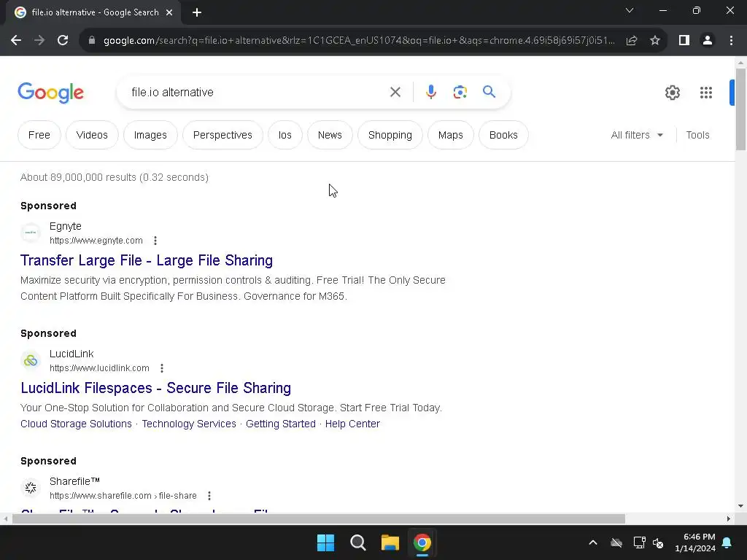Switch to Images results
Viewport: 747px width, 560px height.
(x=150, y=135)
